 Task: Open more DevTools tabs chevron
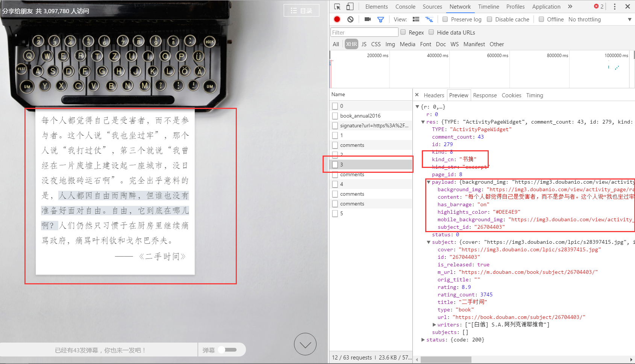(570, 6)
